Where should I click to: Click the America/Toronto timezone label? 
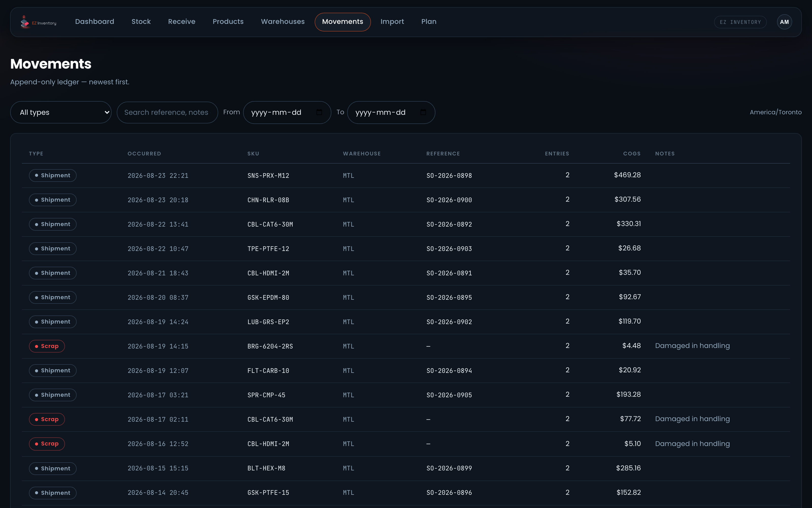[x=775, y=112]
